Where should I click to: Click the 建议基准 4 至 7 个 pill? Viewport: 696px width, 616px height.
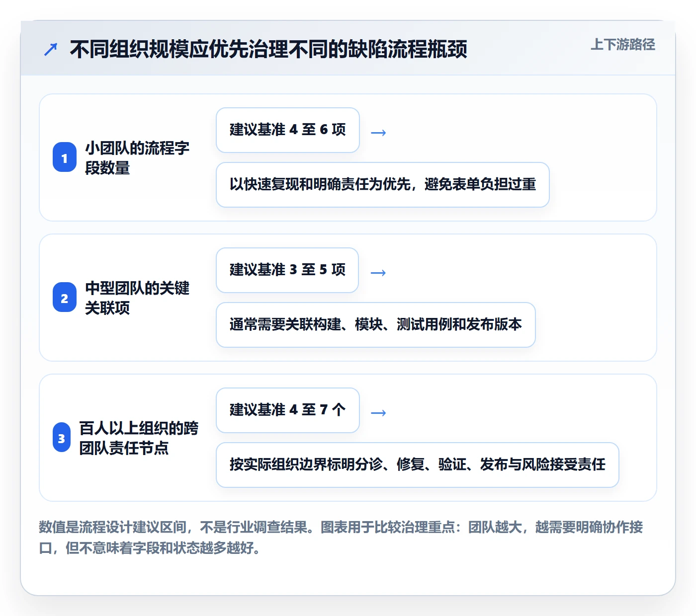(288, 410)
